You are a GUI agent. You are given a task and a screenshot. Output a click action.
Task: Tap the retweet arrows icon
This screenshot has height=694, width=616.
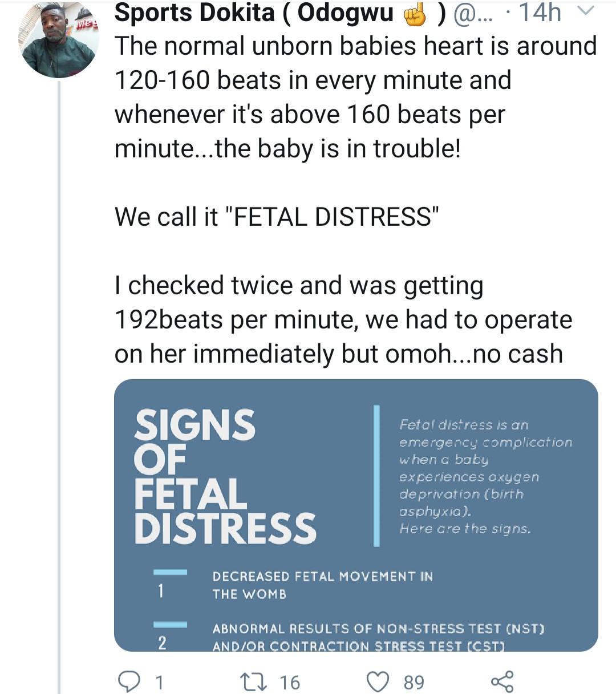pos(252,681)
